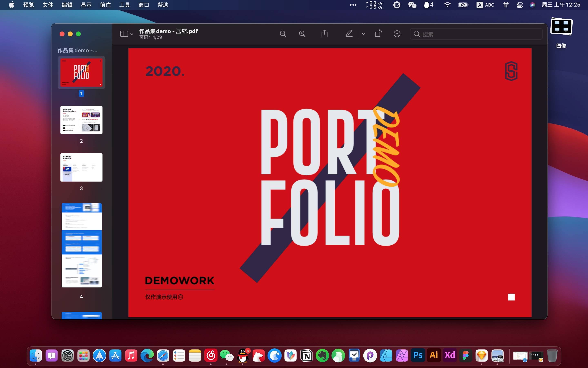
Task: Open App Store in the Dock
Action: tap(115, 356)
